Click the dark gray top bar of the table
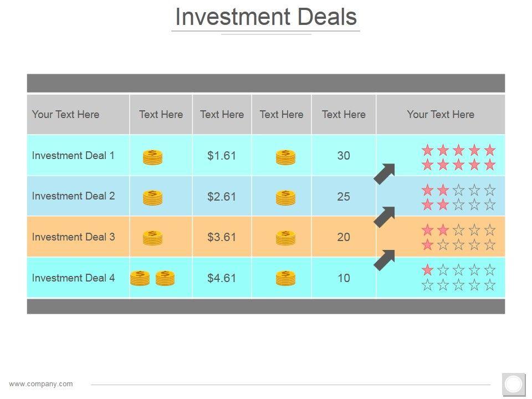 (266, 83)
